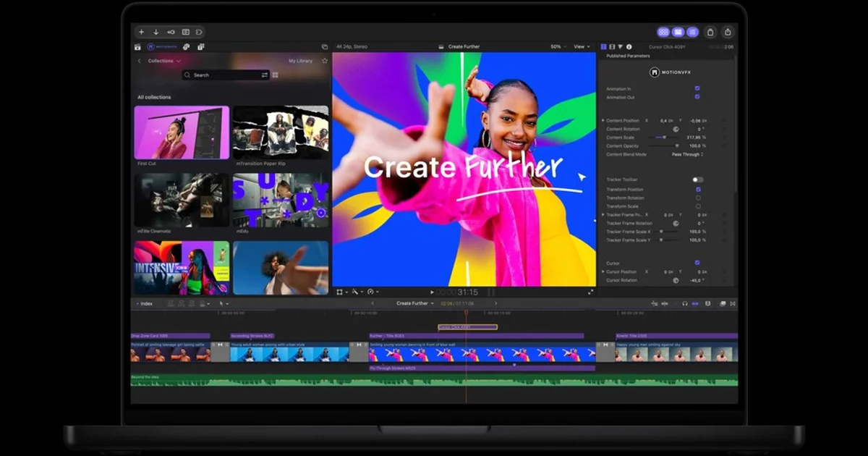This screenshot has height=456, width=868.
Task: Open the MotionVFX panel tab
Action: click(x=161, y=46)
